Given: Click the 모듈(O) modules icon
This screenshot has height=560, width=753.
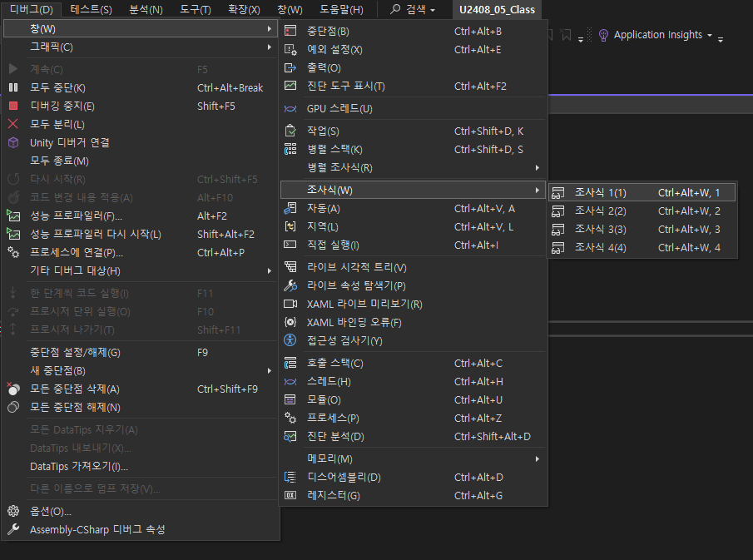Looking at the screenshot, I should pyautogui.click(x=290, y=400).
